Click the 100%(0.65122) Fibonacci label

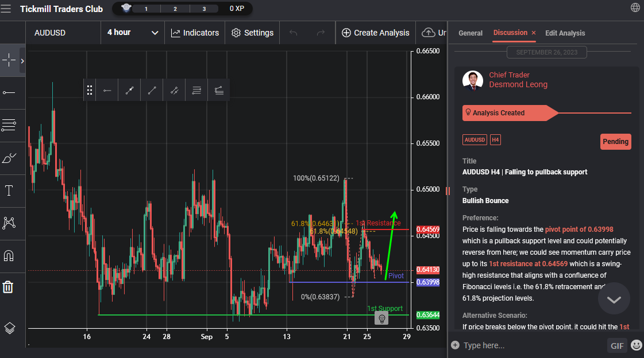[316, 178]
